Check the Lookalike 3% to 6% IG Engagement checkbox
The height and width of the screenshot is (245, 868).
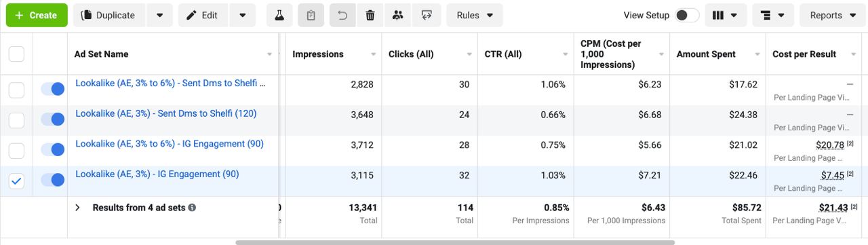pyautogui.click(x=16, y=151)
